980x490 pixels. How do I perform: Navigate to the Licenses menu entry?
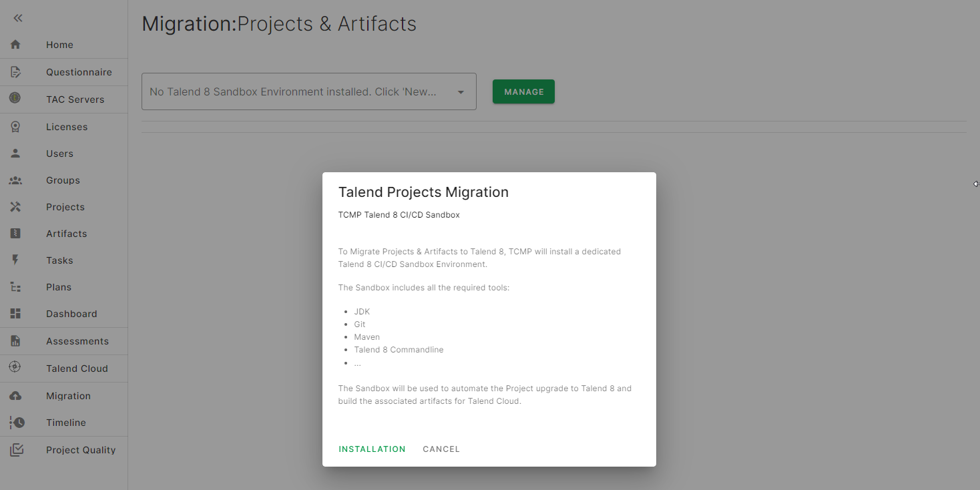point(67,126)
